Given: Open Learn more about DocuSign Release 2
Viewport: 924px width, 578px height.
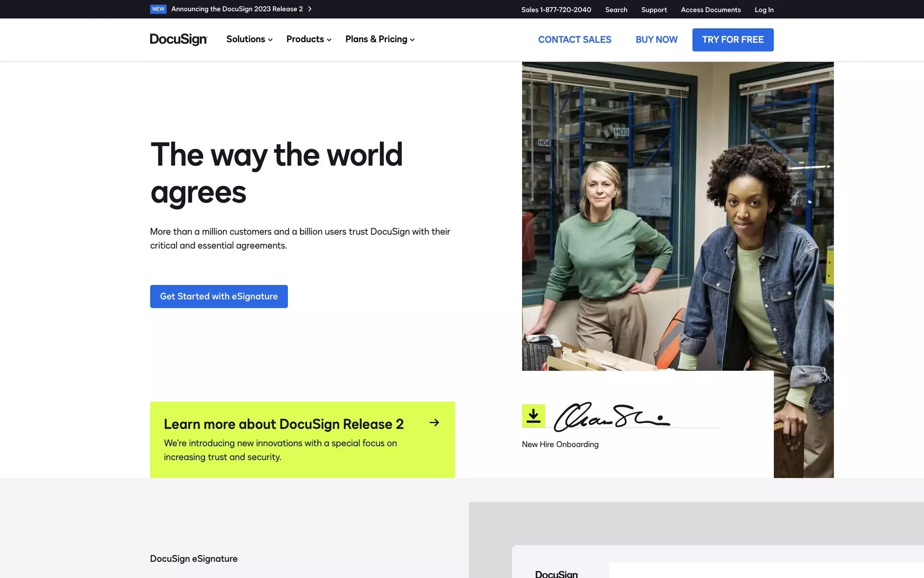Looking at the screenshot, I should coord(284,424).
